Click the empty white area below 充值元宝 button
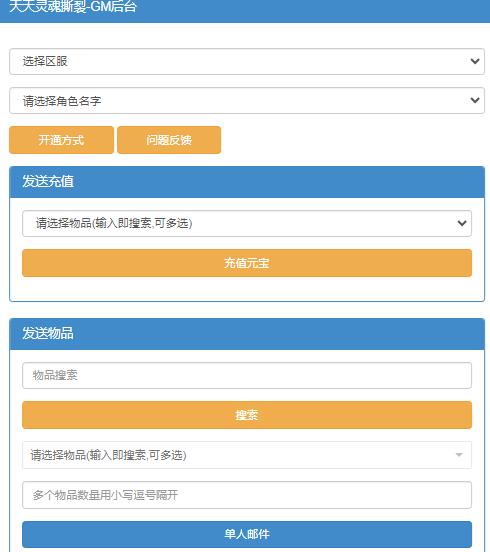The width and height of the screenshot is (490, 552). click(x=247, y=289)
